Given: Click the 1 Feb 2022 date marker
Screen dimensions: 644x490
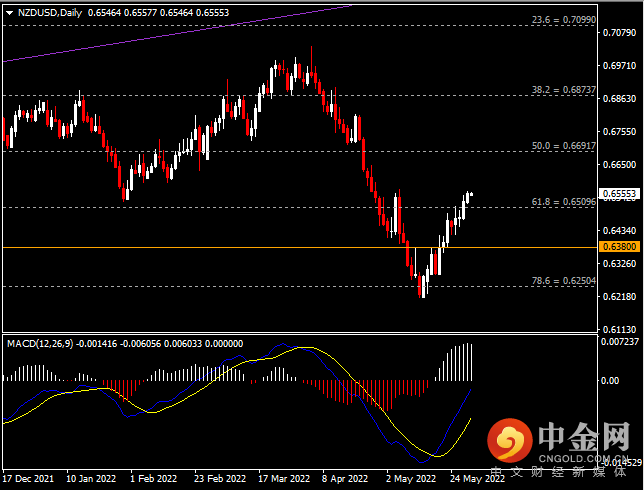Looking at the screenshot, I should (x=154, y=478).
